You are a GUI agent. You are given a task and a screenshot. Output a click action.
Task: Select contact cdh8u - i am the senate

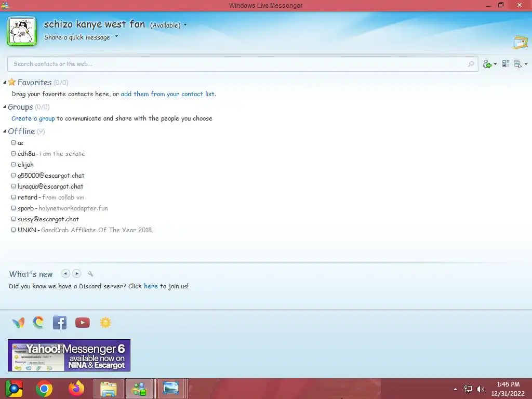click(x=51, y=154)
